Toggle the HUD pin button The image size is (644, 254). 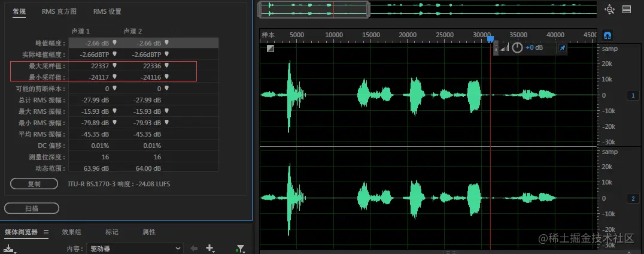pos(563,48)
